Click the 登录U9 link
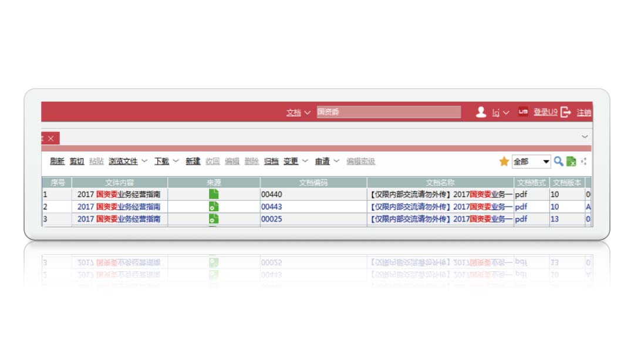This screenshot has height=364, width=634. (x=545, y=112)
